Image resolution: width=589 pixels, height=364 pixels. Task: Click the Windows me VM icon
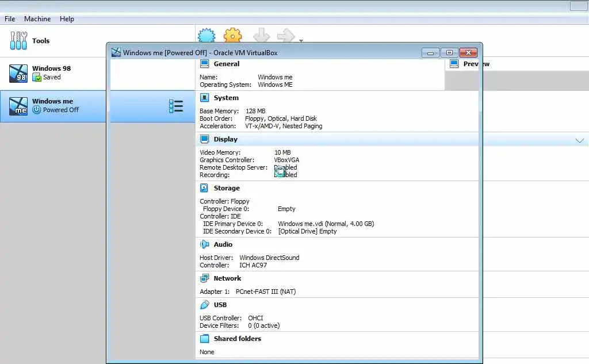pyautogui.click(x=18, y=106)
